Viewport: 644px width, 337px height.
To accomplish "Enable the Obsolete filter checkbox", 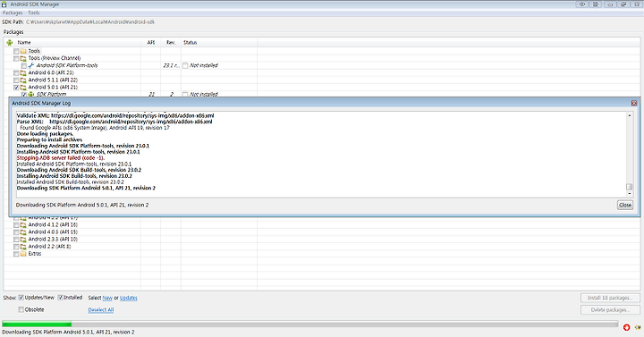I will pyautogui.click(x=21, y=310).
